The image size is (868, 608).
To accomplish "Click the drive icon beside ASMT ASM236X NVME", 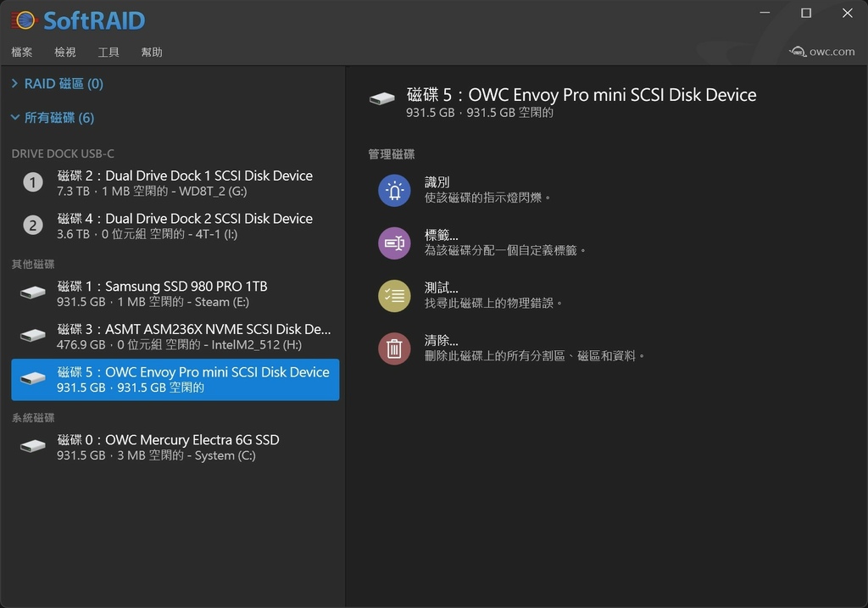I will click(33, 335).
